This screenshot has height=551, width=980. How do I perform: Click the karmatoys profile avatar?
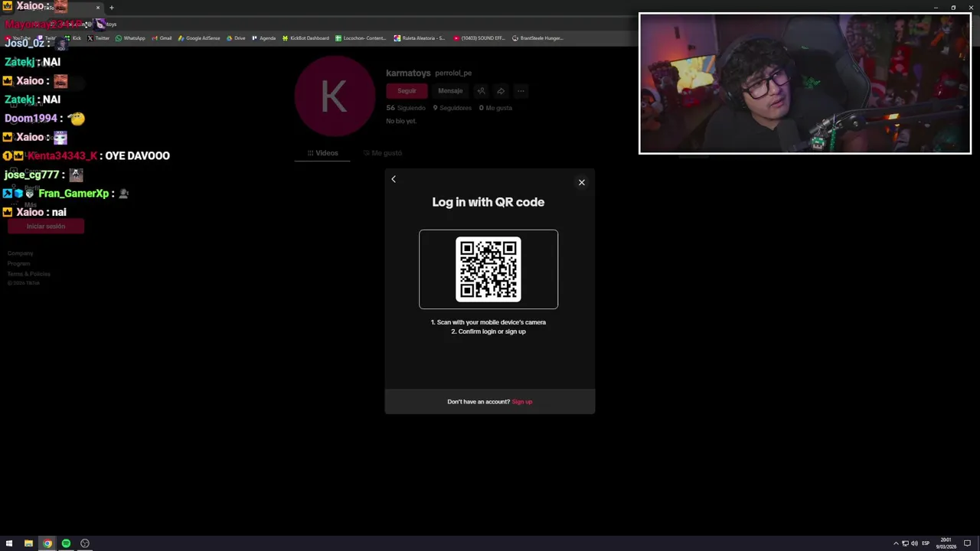[x=335, y=96]
